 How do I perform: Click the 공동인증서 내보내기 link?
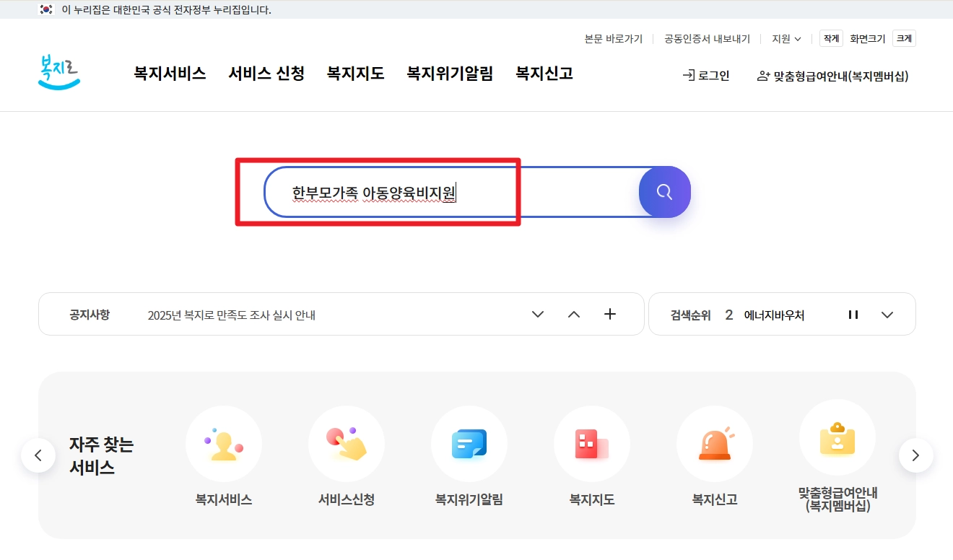click(x=705, y=38)
